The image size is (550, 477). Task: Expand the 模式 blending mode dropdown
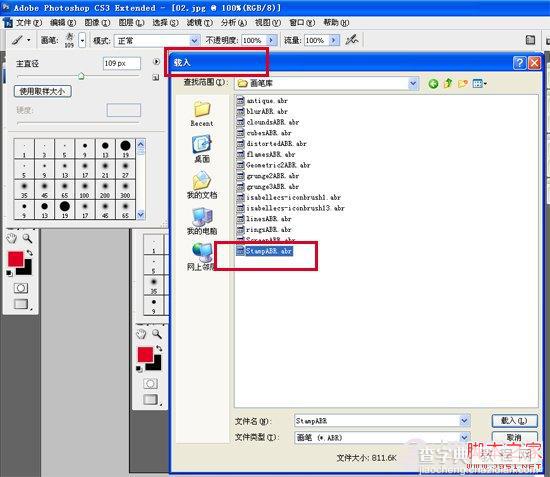[x=195, y=41]
